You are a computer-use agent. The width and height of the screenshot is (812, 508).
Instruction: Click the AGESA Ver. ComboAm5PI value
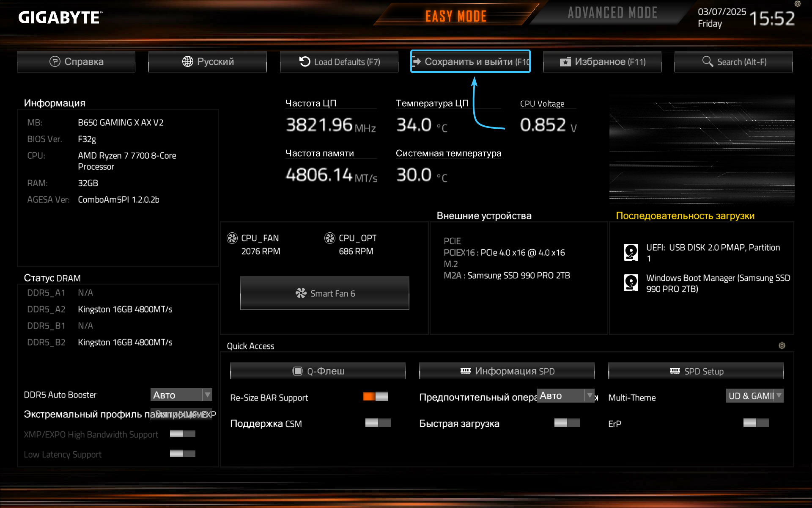pyautogui.click(x=118, y=199)
